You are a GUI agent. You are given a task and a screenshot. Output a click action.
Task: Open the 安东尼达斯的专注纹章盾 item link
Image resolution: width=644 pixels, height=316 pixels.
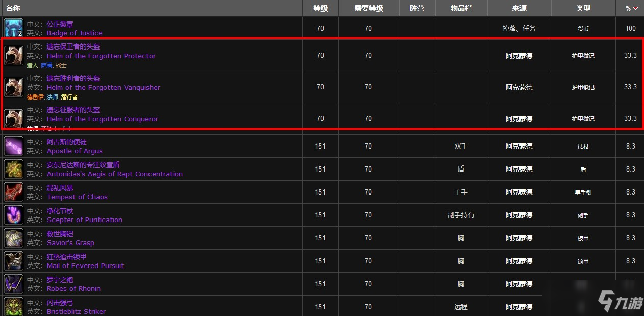pos(84,164)
